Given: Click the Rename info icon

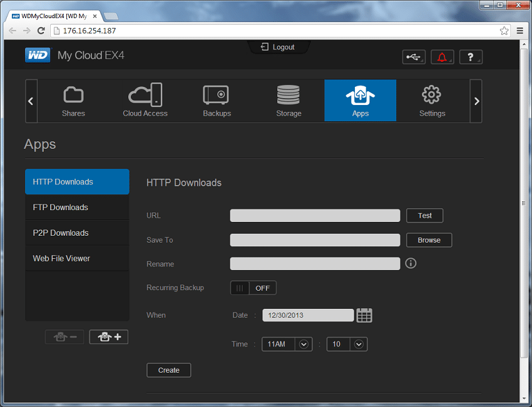Looking at the screenshot, I should pyautogui.click(x=411, y=263).
